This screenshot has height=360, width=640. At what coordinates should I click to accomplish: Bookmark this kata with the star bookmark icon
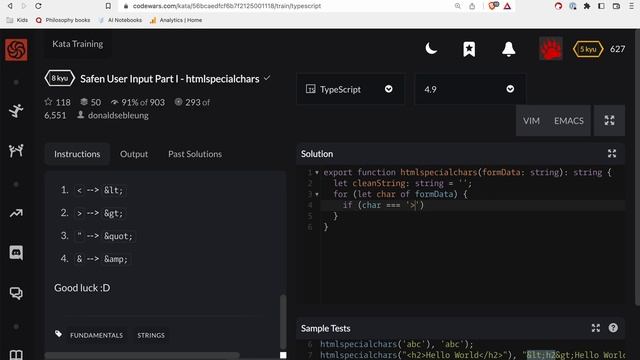[469, 49]
